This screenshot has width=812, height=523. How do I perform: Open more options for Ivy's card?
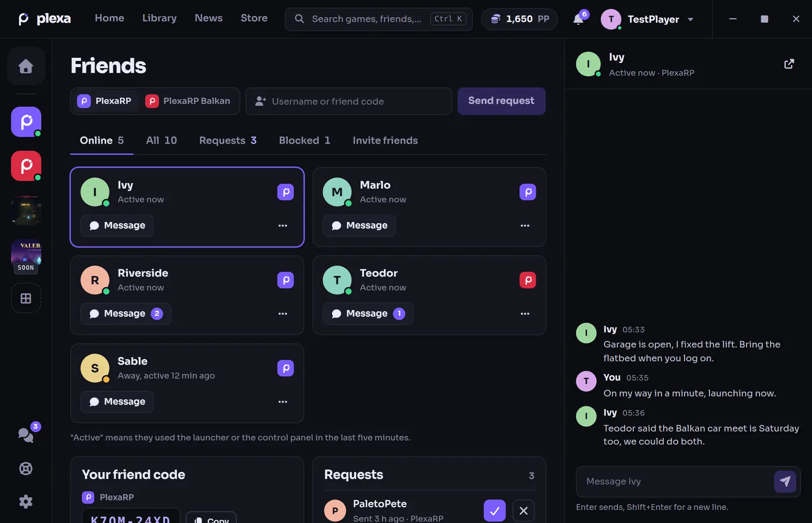point(283,226)
